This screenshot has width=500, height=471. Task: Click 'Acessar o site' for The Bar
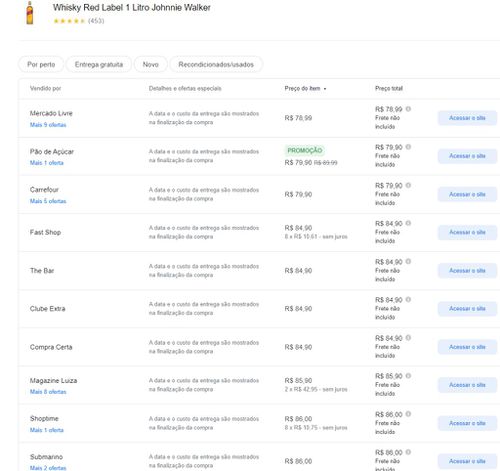tap(467, 271)
